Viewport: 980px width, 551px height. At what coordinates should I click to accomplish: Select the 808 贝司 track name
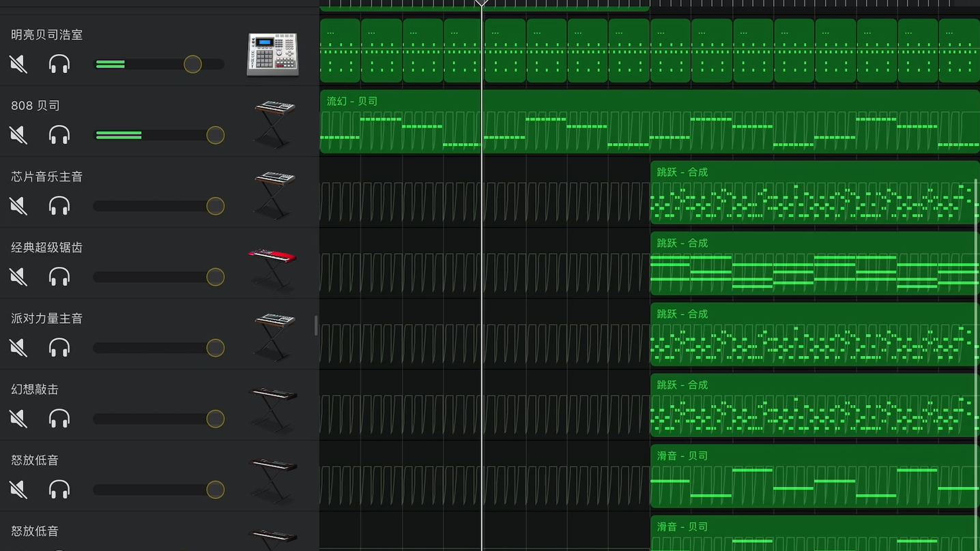pyautogui.click(x=35, y=106)
